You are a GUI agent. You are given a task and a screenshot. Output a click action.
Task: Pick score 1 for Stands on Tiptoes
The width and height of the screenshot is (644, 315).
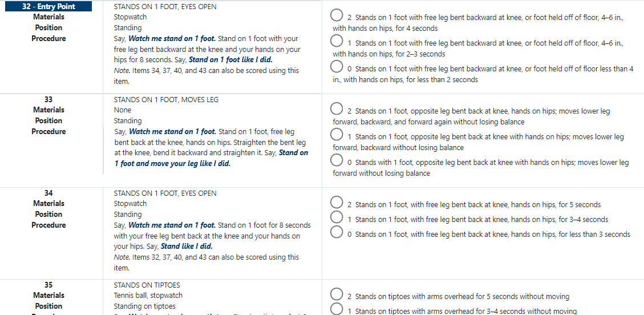[337, 310]
